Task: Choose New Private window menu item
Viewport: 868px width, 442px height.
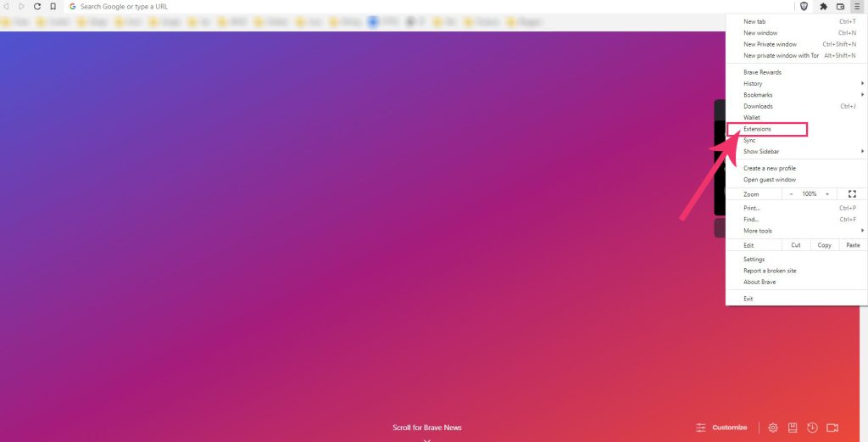Action: coord(770,44)
